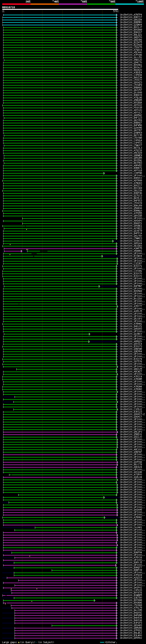This screenshot has width=146, height=644.
Task: Select label UniRef100_C0PE84
Action: click(x=131, y=75)
